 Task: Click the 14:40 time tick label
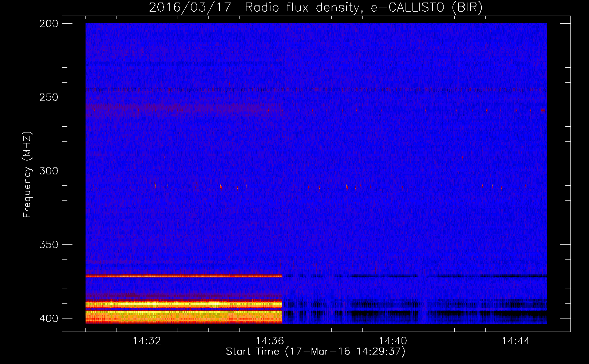pyautogui.click(x=393, y=341)
